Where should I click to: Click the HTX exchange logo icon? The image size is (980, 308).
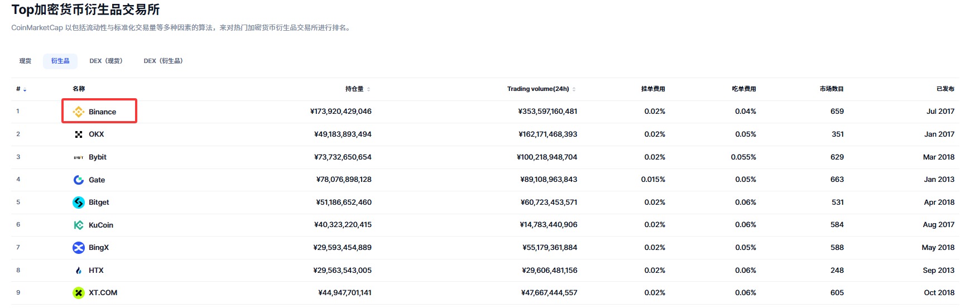point(79,271)
